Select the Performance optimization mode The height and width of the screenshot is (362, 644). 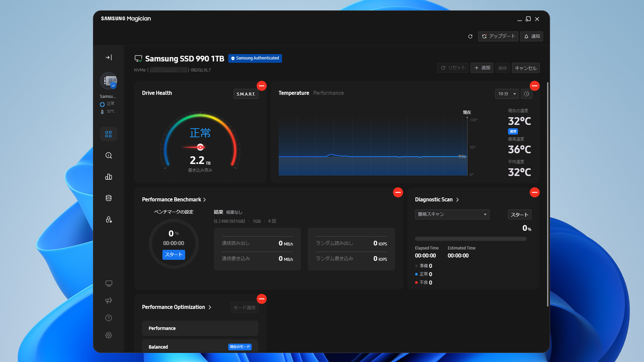[200, 328]
